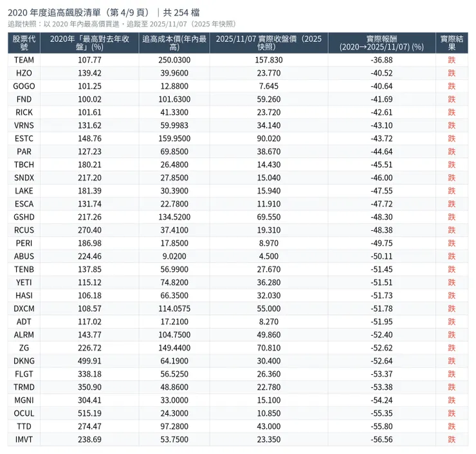Image resolution: width=476 pixels, height=454 pixels.
Task: Click the HASI ticker cell
Action: (24, 295)
